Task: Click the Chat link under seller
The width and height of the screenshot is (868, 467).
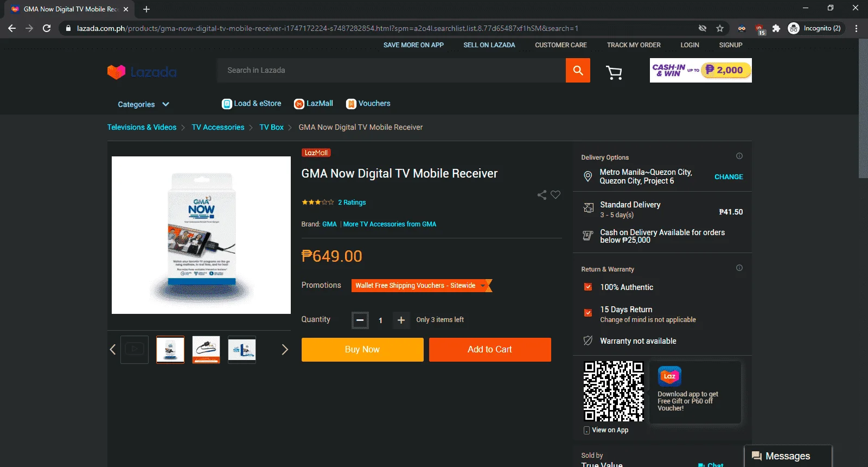Action: 711,465
